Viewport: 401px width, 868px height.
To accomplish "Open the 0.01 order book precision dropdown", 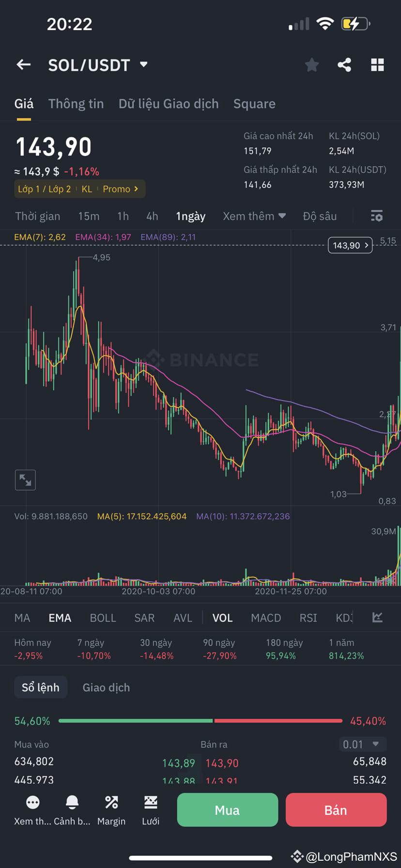I will click(x=362, y=744).
